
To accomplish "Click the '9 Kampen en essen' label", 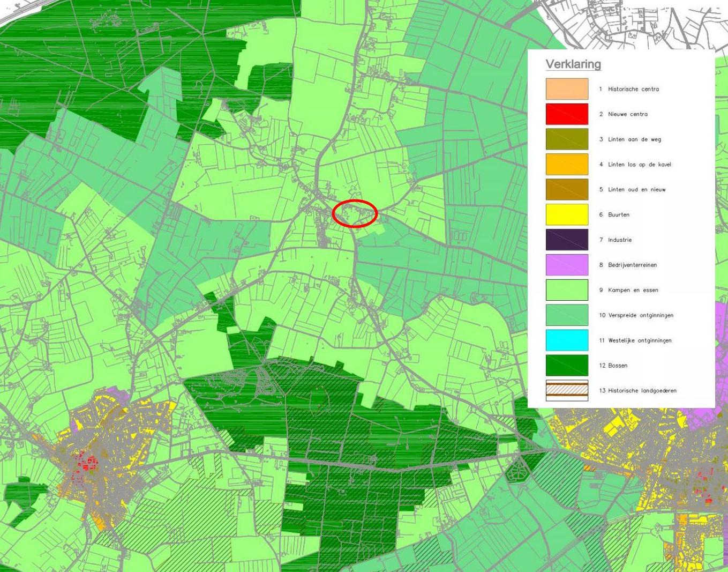I will pyautogui.click(x=628, y=290).
